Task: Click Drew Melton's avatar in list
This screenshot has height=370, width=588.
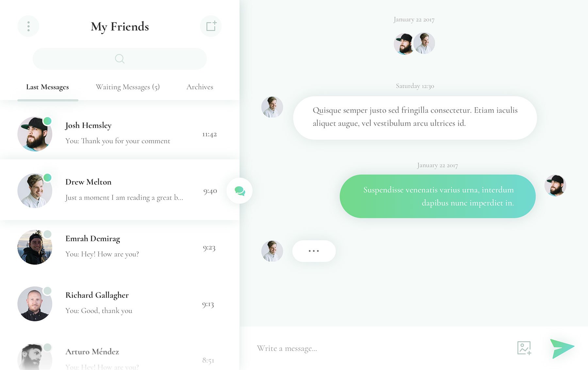Action: tap(35, 191)
